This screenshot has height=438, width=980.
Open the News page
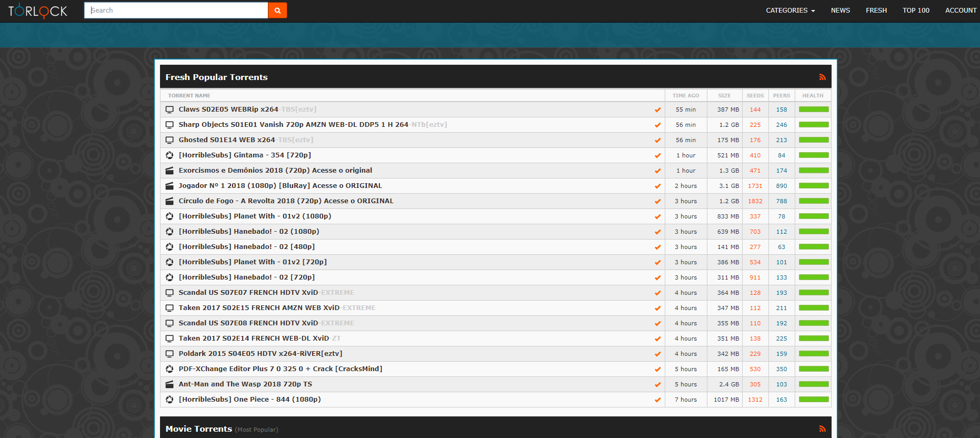pyautogui.click(x=840, y=11)
